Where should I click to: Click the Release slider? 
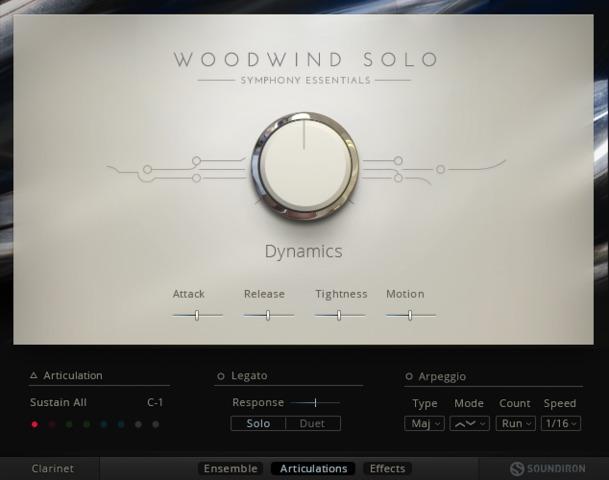268,315
